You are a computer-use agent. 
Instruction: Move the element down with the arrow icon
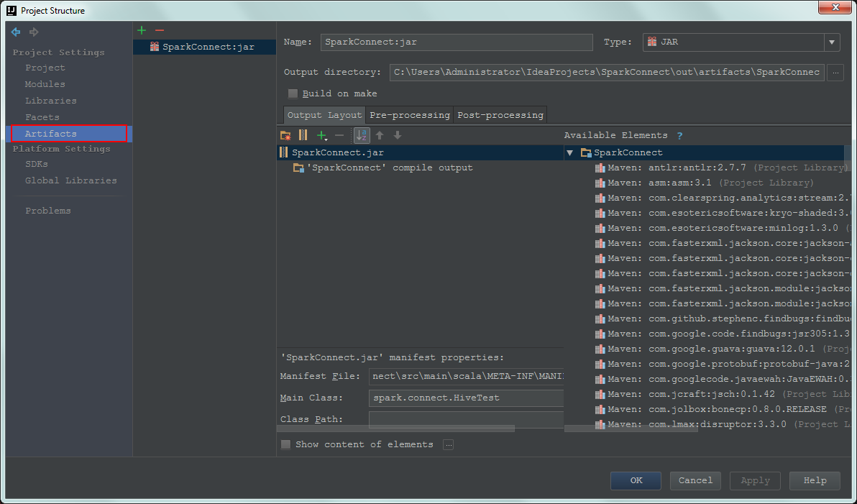(x=398, y=136)
